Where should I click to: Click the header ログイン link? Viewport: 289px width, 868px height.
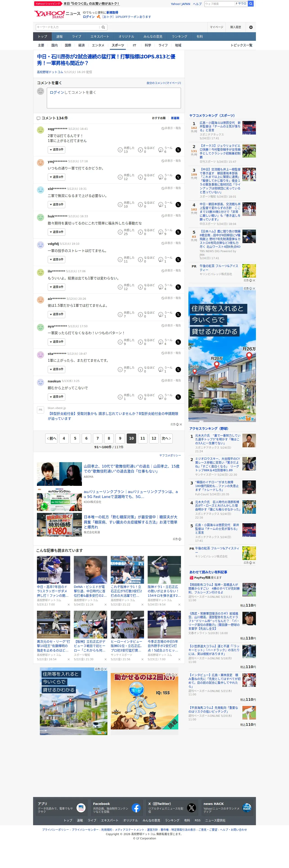(x=88, y=17)
